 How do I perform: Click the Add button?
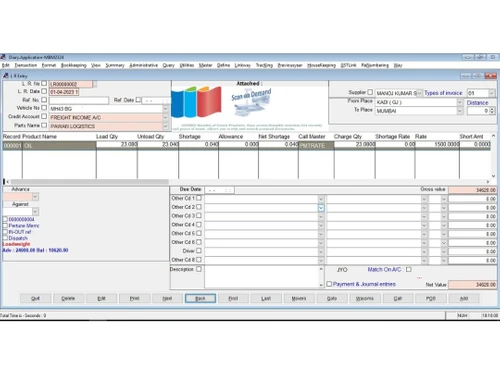(x=464, y=298)
